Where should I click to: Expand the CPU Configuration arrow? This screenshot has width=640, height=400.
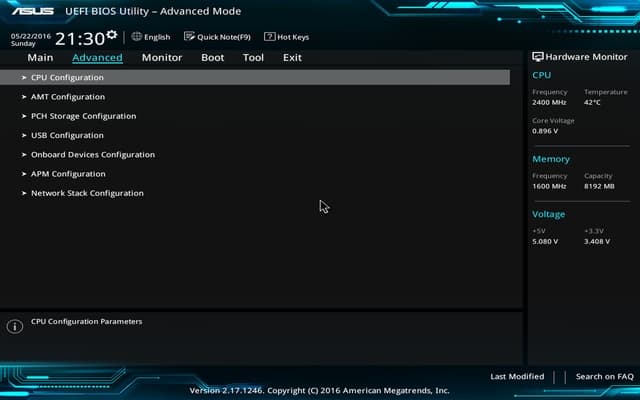[24, 77]
